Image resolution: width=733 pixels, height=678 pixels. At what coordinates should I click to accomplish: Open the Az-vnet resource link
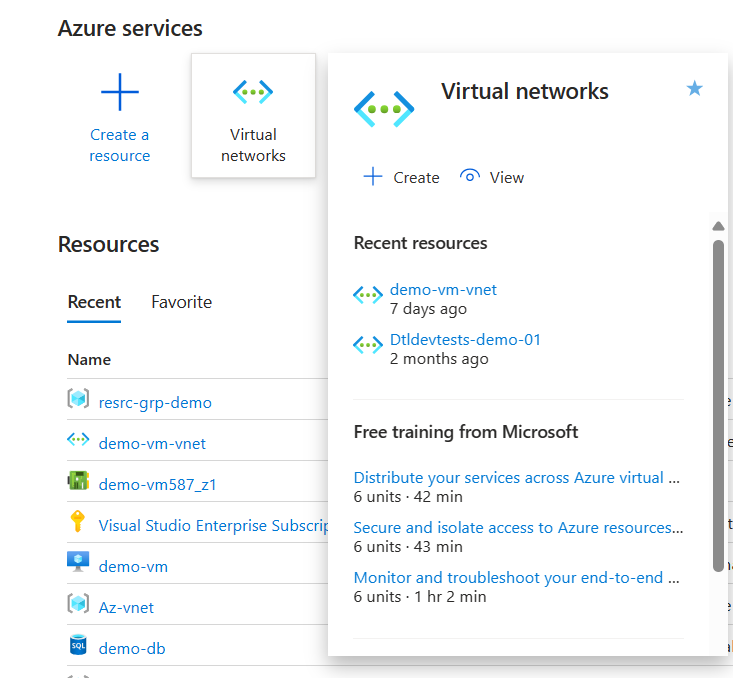(126, 607)
